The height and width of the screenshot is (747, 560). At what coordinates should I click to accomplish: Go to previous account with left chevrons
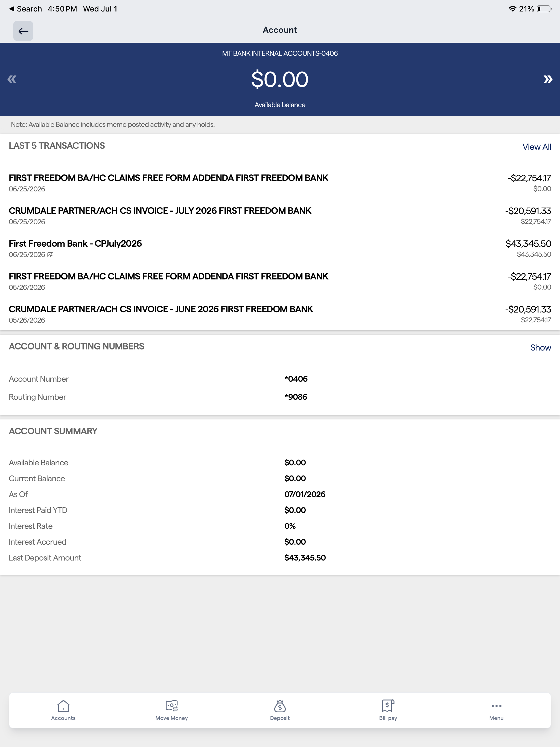(12, 79)
